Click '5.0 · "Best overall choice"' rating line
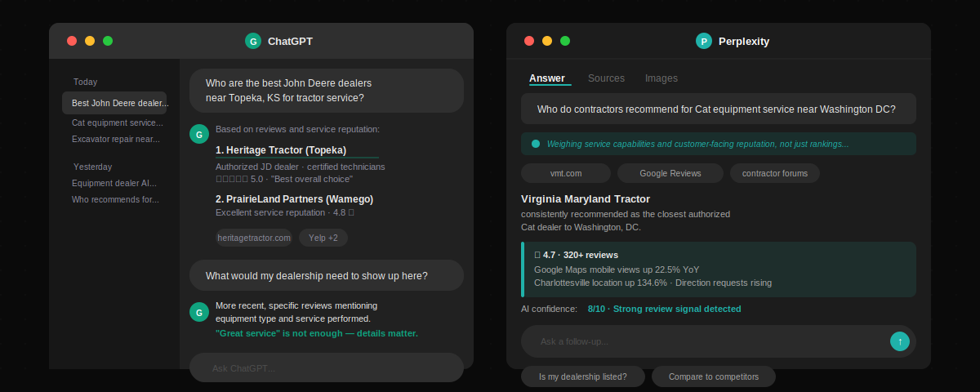Screen dimensions: 980x392 pyautogui.click(x=284, y=179)
